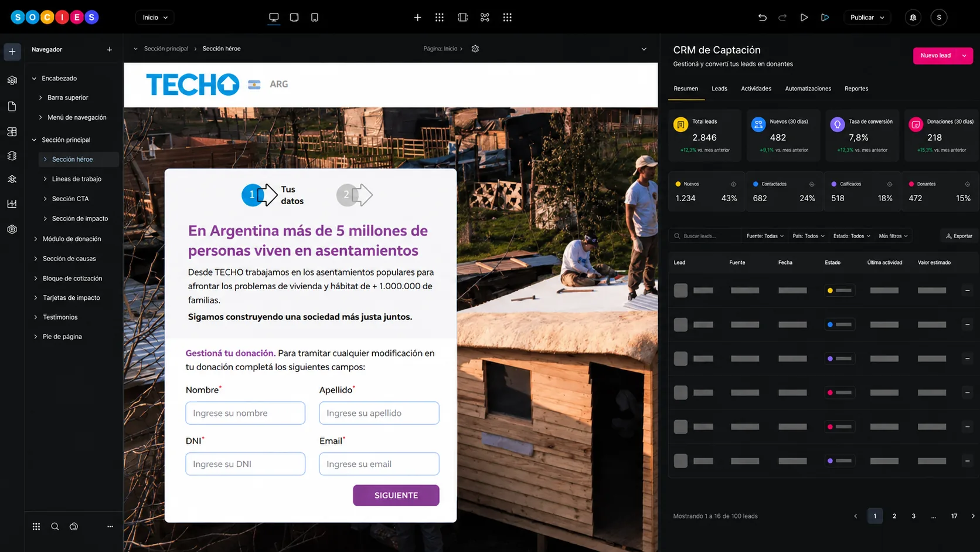Select Líneas de trabajo in navigator

[x=77, y=179]
